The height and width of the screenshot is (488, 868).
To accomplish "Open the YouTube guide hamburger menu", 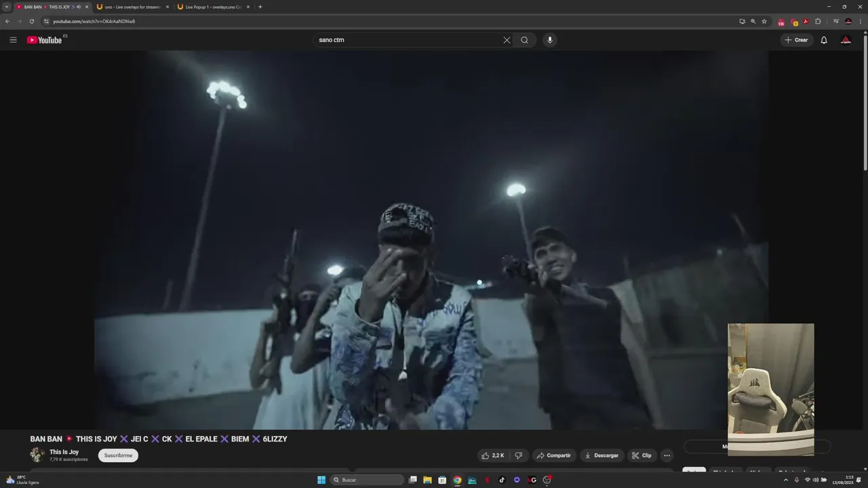I will point(13,40).
